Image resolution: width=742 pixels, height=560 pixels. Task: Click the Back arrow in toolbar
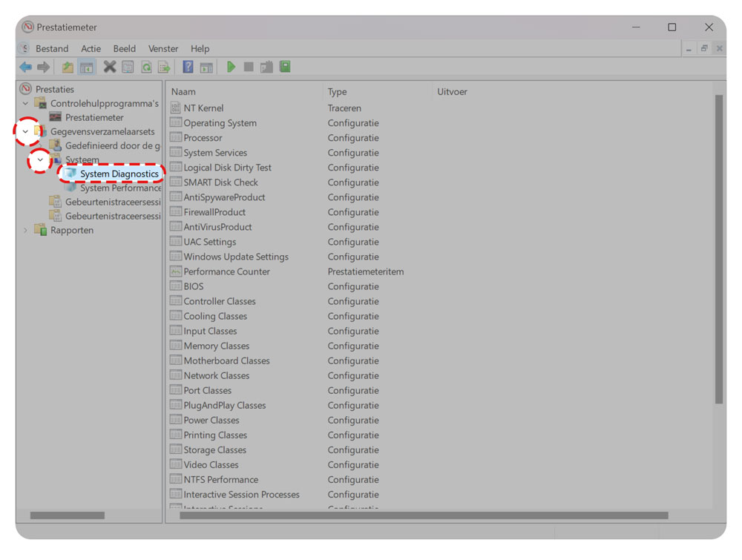[x=26, y=67]
